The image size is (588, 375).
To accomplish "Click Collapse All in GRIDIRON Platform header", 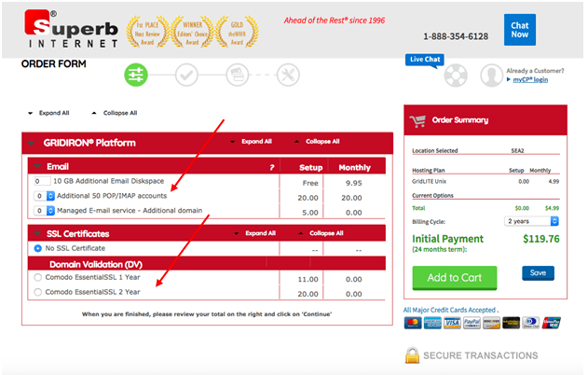I will (317, 142).
